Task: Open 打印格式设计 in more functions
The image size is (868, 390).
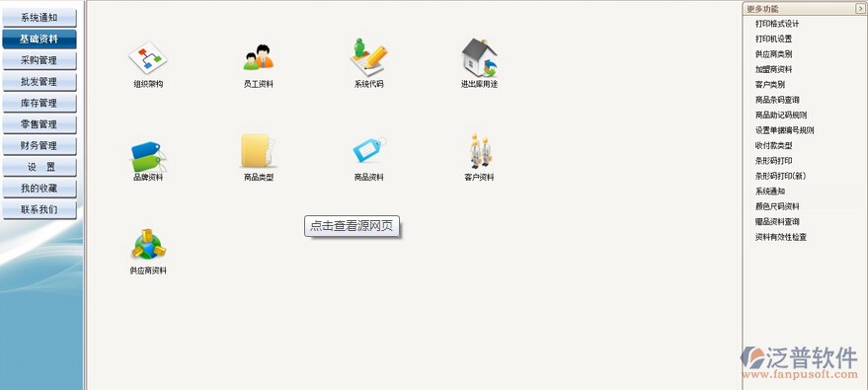Action: [x=777, y=24]
